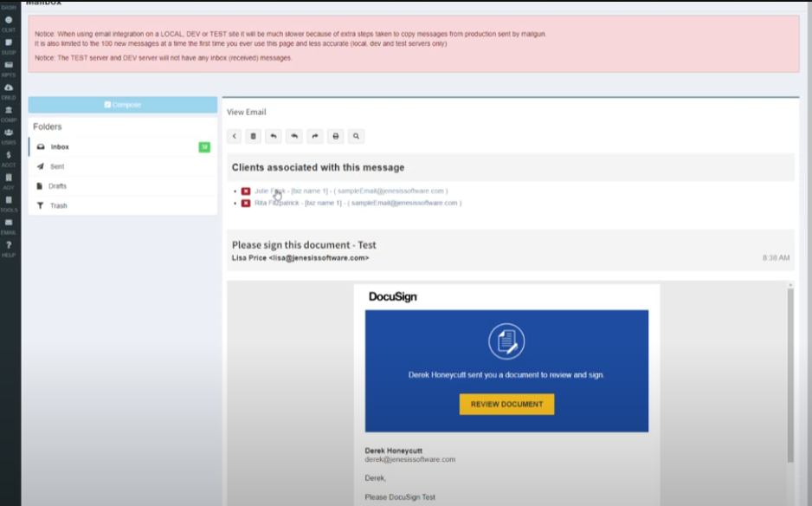Click the 'Derek Honeycutt sent you a document' text

pyautogui.click(x=506, y=375)
